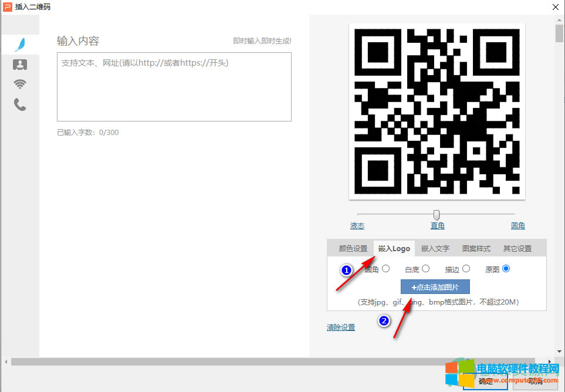This screenshot has width=565, height=392.
Task: Open the phone number QR code icon
Action: click(20, 104)
